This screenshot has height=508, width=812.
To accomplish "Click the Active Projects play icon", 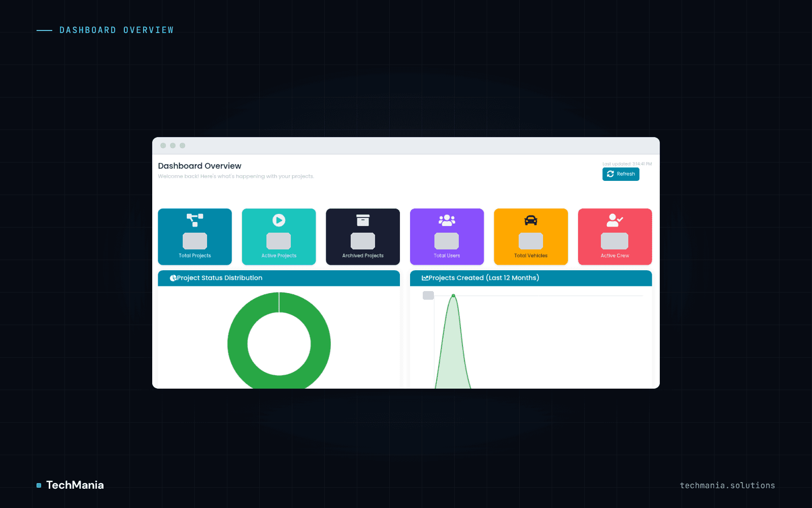I will click(279, 220).
